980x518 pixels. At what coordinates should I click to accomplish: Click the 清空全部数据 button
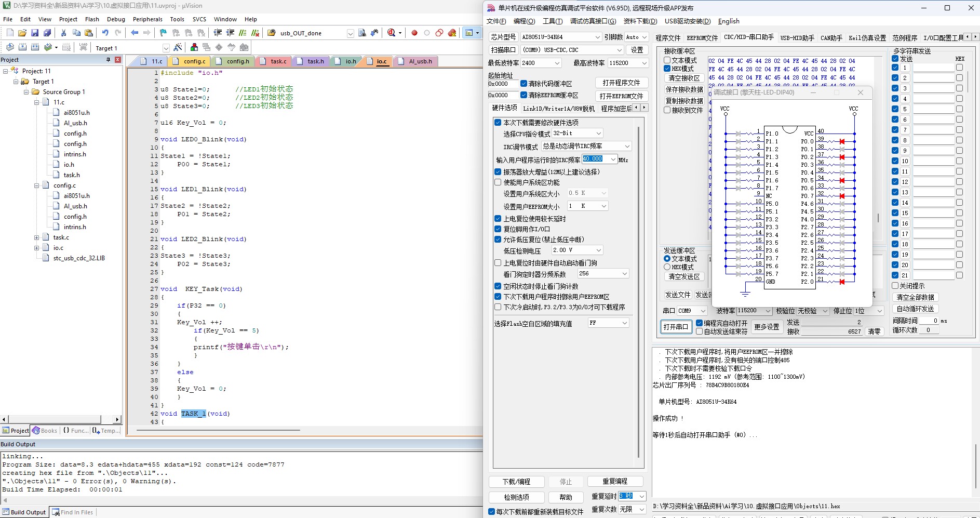coord(915,297)
